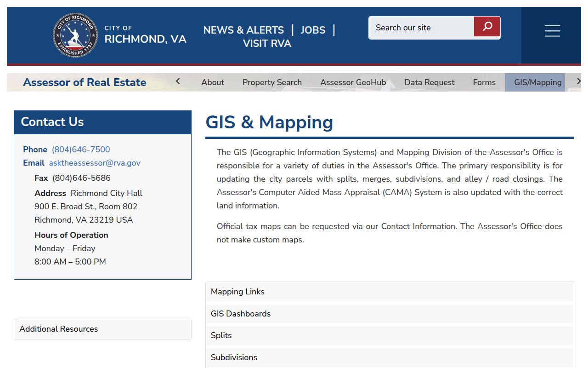
Task: Open the News & Alerts link
Action: point(243,30)
